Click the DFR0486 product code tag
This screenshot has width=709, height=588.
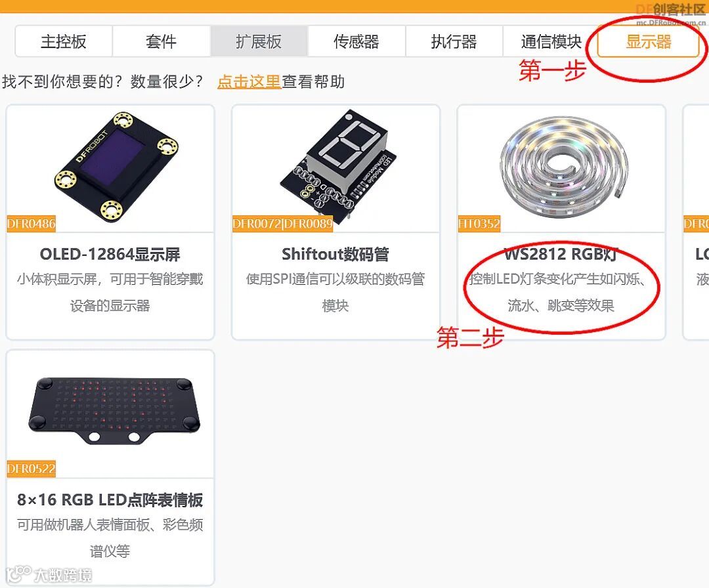tap(32, 224)
